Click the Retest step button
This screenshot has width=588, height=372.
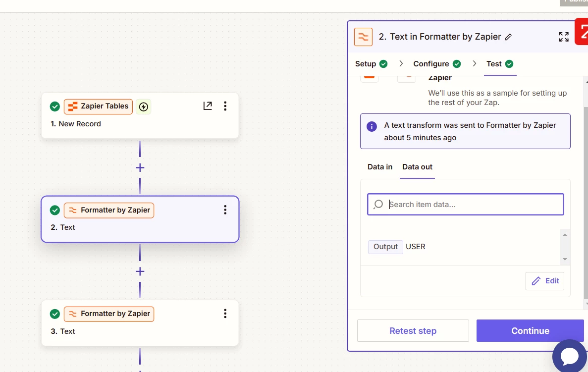tap(413, 331)
